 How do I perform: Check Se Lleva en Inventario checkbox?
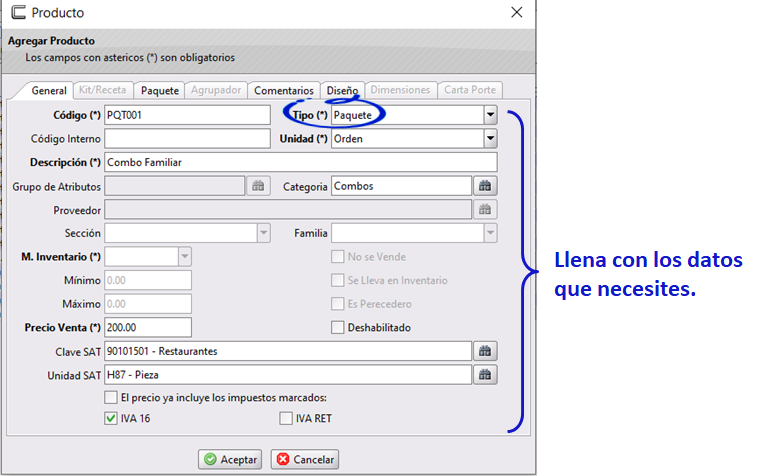[x=337, y=280]
